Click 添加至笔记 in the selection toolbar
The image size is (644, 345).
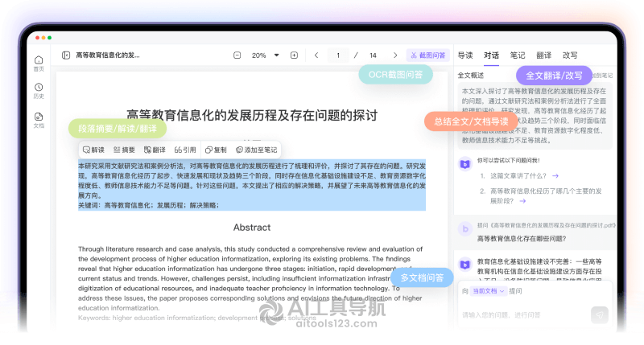click(x=256, y=150)
